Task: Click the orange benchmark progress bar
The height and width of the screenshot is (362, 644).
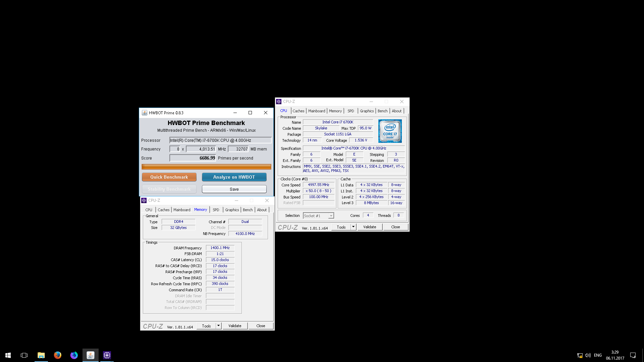Action: pos(206,167)
